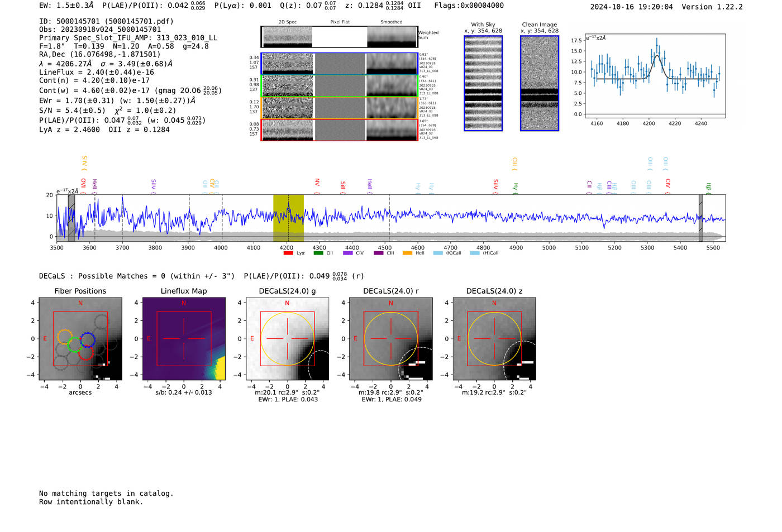Screen dimensions: 782x532
Task: Click the Lineflux Map image
Action: 184,339
